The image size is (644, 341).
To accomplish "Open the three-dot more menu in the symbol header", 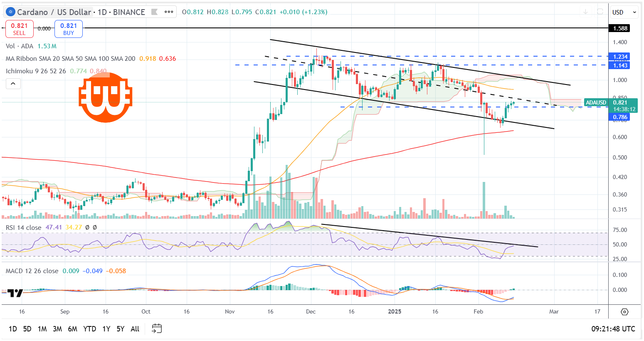I will (x=169, y=12).
